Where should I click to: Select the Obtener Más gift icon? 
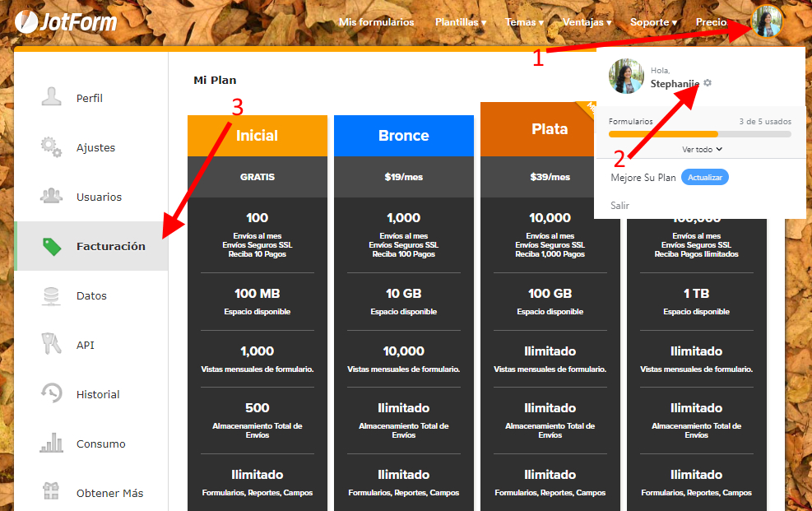[x=51, y=490]
